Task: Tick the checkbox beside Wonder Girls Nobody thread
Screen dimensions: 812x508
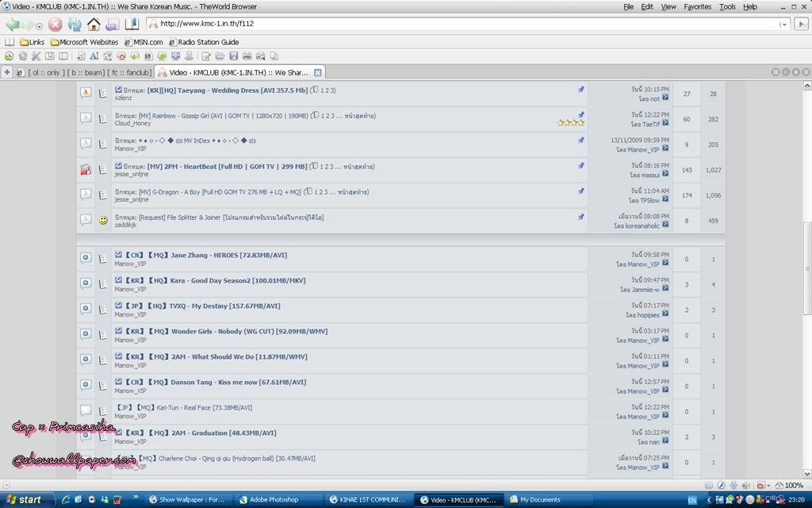Action: point(119,331)
